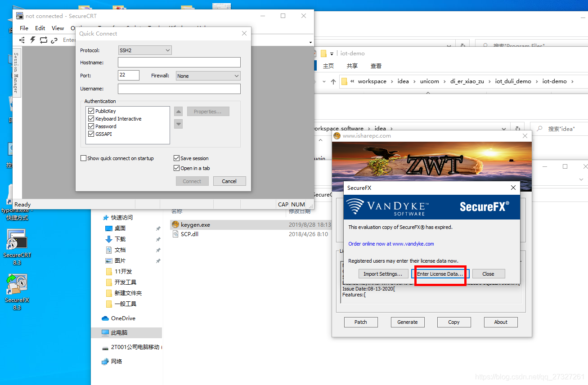This screenshot has height=385, width=588.
Task: Click the keygen icon in isharepc title bar
Action: pyautogui.click(x=337, y=135)
